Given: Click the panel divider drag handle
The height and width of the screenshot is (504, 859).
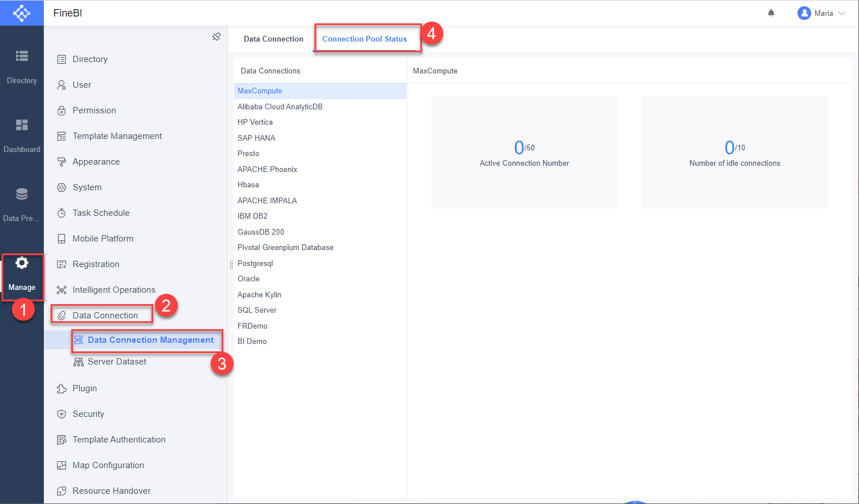Looking at the screenshot, I should (x=231, y=264).
